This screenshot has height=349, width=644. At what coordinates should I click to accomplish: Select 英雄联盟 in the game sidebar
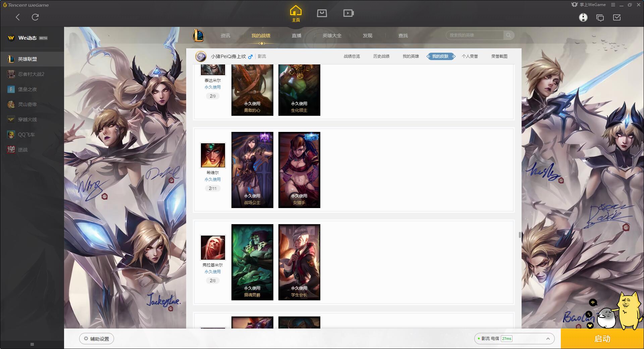[32, 59]
